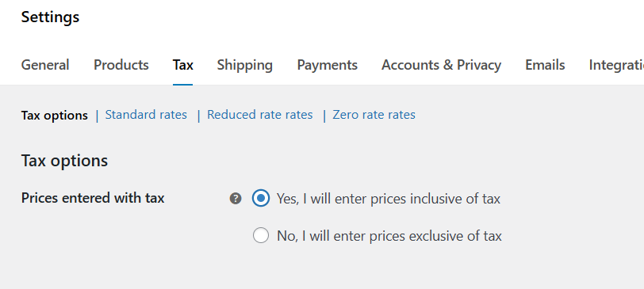This screenshot has height=289, width=644.
Task: Click the text label 'No, I will enter prices exclusive of tax'
Action: [389, 236]
